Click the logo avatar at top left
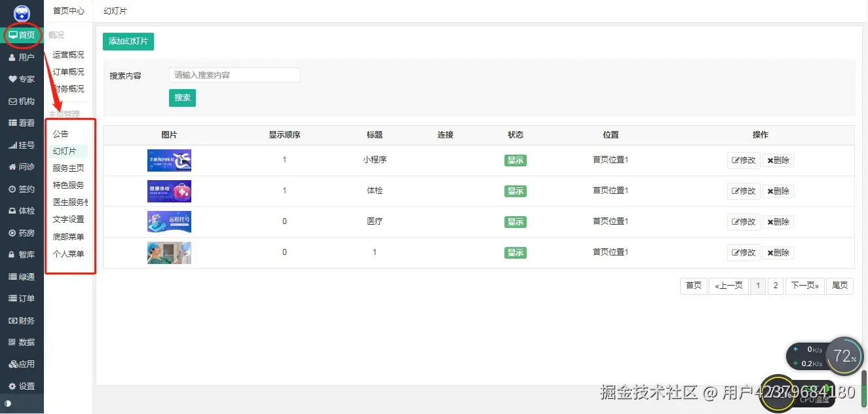Image resolution: width=868 pixels, height=414 pixels. pos(22,12)
